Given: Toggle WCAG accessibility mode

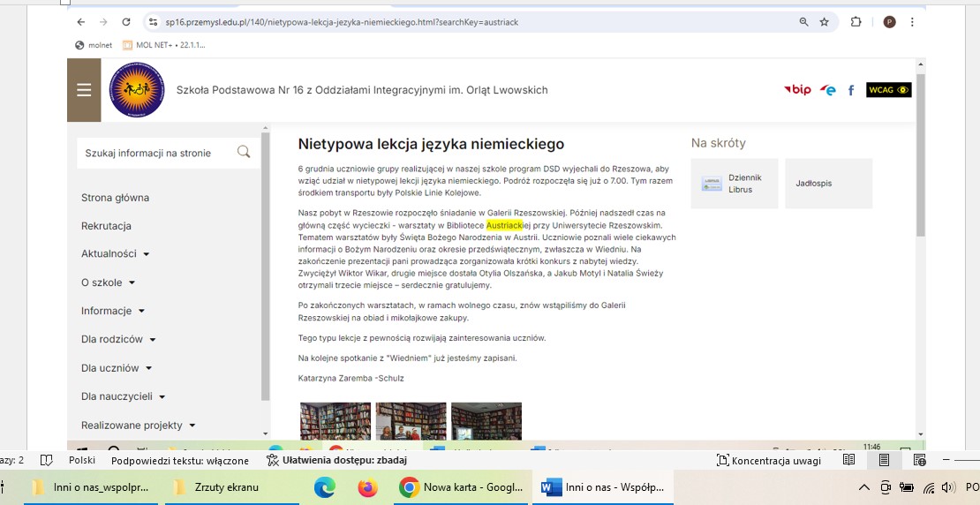Looking at the screenshot, I should (888, 90).
